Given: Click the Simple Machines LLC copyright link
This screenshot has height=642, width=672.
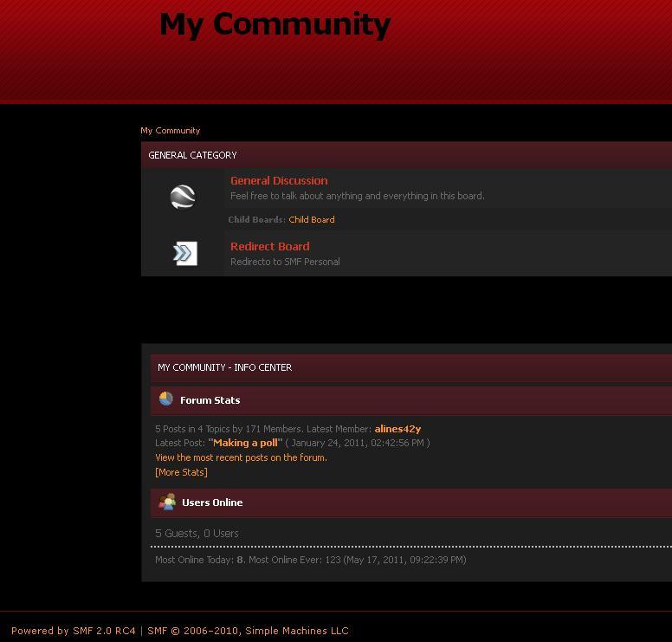Looking at the screenshot, I should click(x=249, y=631).
